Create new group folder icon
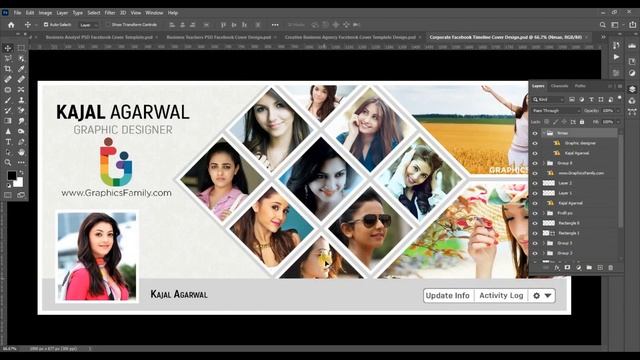Viewport: 640px width, 360px height. coord(589,268)
